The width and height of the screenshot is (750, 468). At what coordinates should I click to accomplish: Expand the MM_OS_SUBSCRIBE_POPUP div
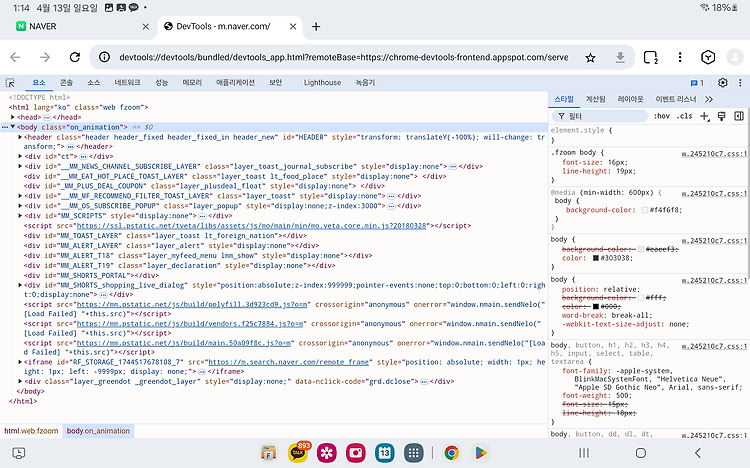(20, 206)
